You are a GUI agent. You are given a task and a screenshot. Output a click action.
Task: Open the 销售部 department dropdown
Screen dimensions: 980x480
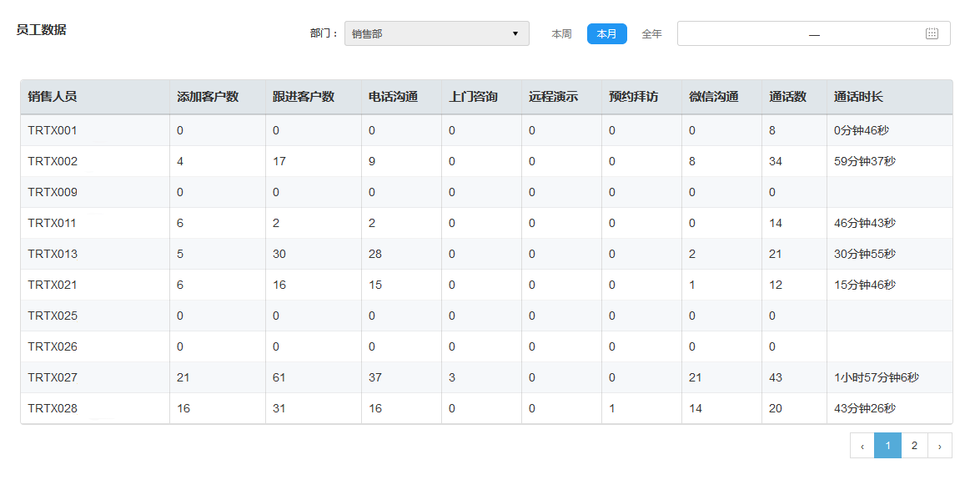[x=436, y=34]
